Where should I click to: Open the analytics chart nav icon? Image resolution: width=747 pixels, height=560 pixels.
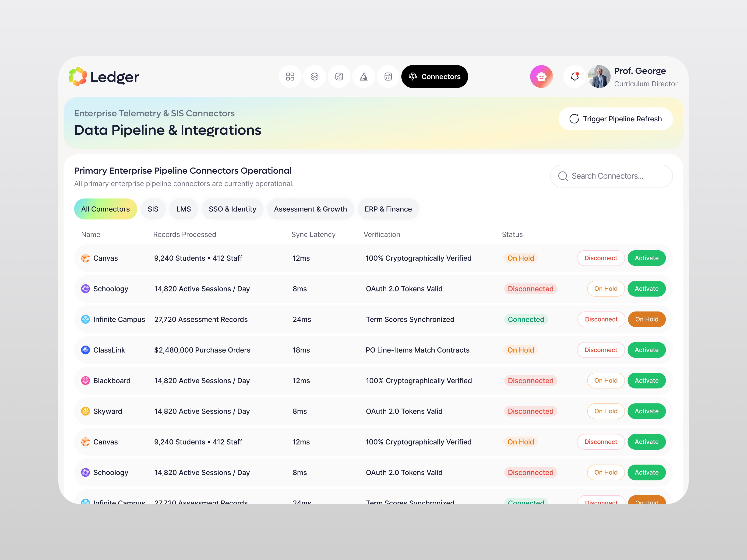[339, 77]
